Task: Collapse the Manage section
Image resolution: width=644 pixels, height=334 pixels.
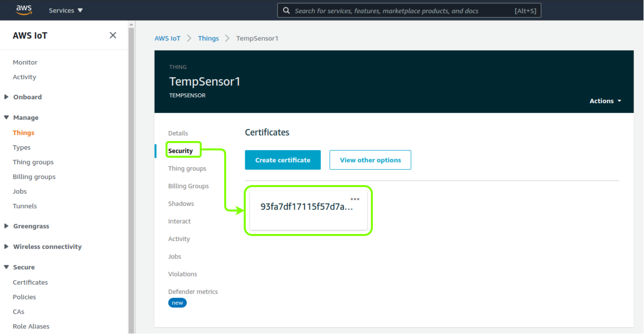Action: pyautogui.click(x=7, y=117)
